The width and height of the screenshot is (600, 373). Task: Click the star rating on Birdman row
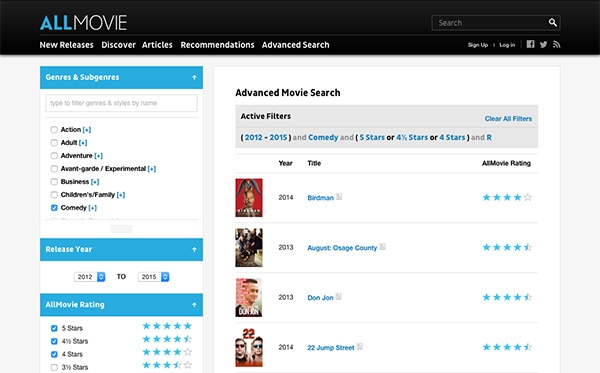[x=507, y=197]
